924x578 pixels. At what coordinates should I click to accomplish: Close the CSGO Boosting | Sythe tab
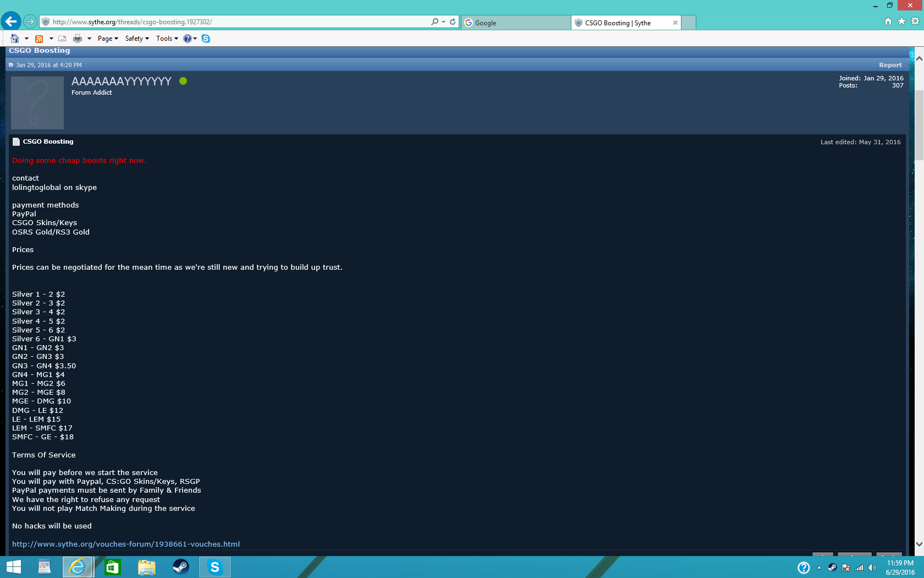(675, 23)
